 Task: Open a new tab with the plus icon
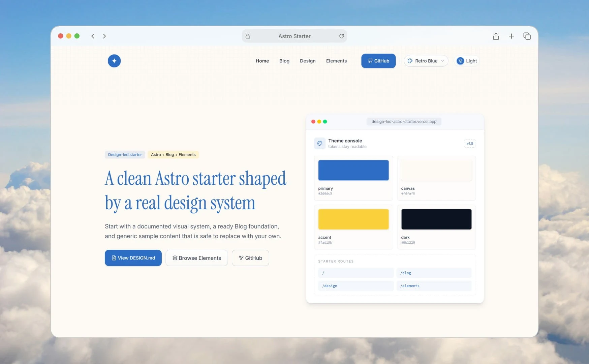(x=511, y=36)
